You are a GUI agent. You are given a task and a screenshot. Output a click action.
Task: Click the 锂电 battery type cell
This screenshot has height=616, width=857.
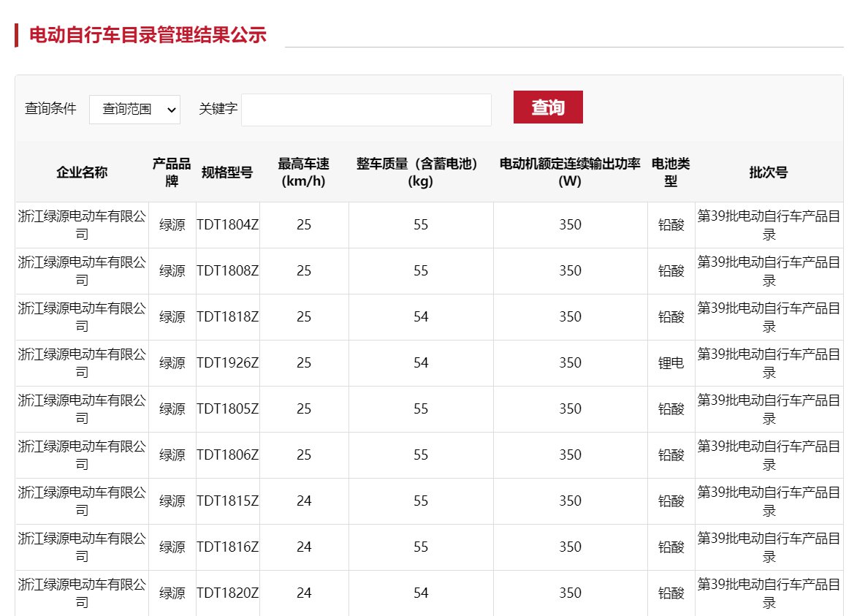click(671, 363)
